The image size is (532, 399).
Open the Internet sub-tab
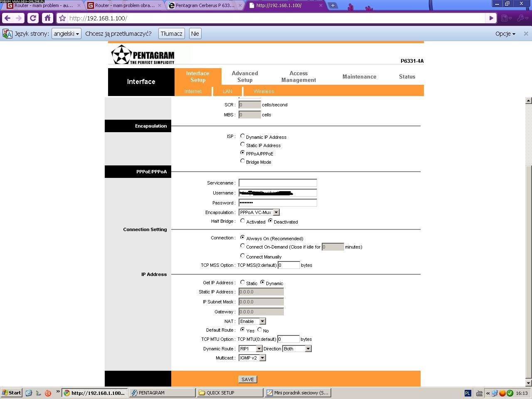pyautogui.click(x=193, y=91)
